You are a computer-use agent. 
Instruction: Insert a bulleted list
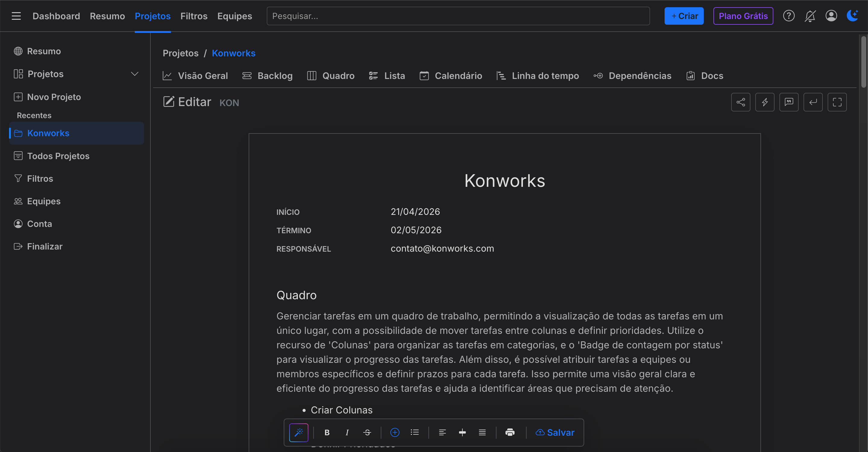[415, 432]
